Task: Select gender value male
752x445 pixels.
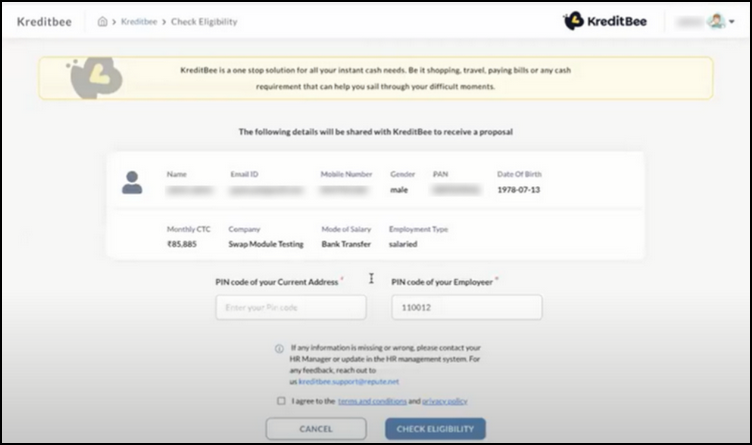Action: 399,190
